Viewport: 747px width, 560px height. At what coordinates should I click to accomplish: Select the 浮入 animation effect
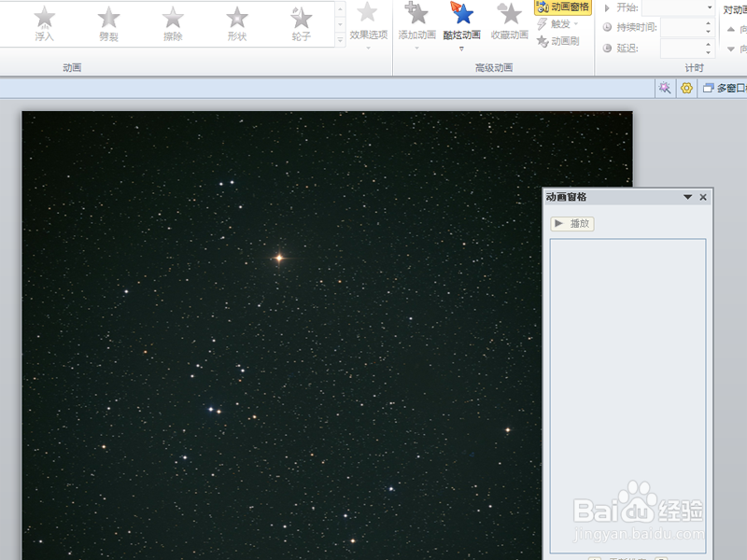coord(44,24)
